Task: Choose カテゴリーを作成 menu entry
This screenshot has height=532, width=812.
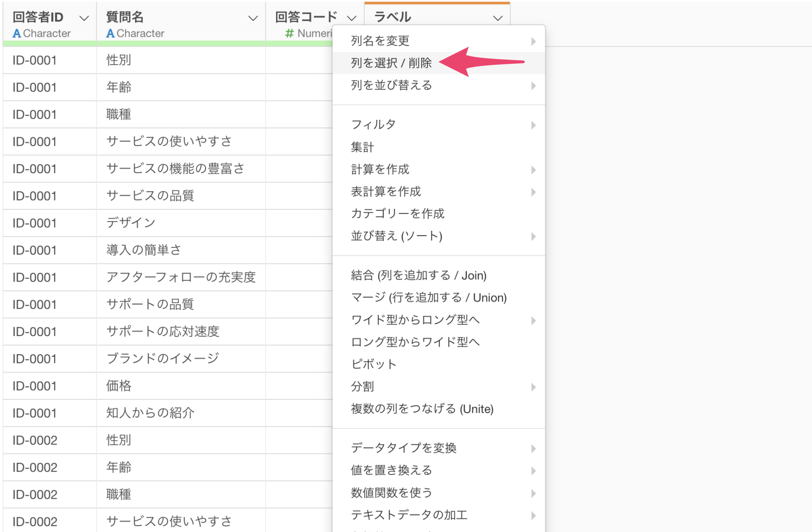Action: pyautogui.click(x=398, y=214)
